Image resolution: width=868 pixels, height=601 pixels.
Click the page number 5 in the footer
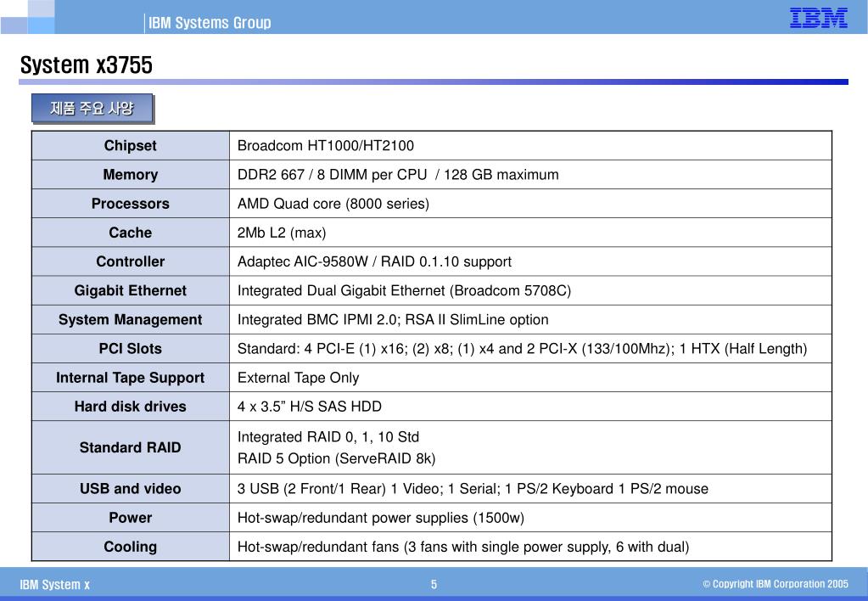(434, 584)
